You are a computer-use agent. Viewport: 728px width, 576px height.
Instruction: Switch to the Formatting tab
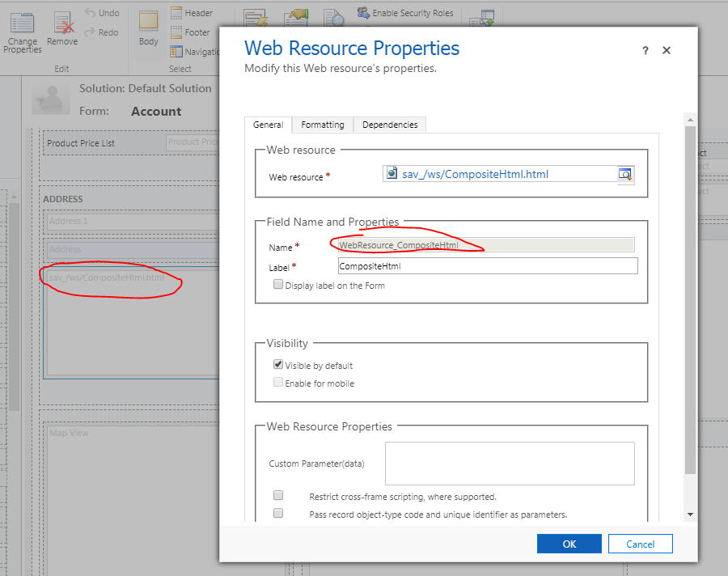tap(322, 125)
